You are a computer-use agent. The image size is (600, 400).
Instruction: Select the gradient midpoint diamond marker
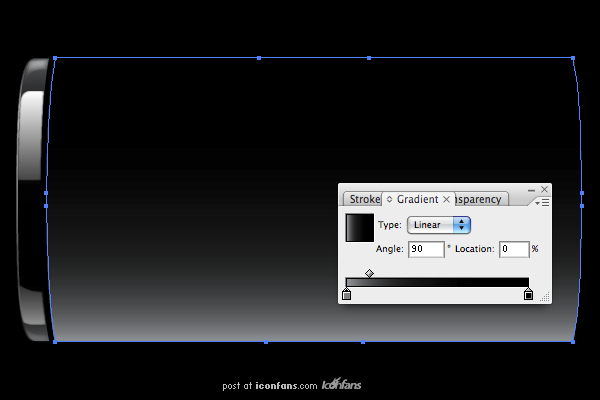pyautogui.click(x=369, y=273)
